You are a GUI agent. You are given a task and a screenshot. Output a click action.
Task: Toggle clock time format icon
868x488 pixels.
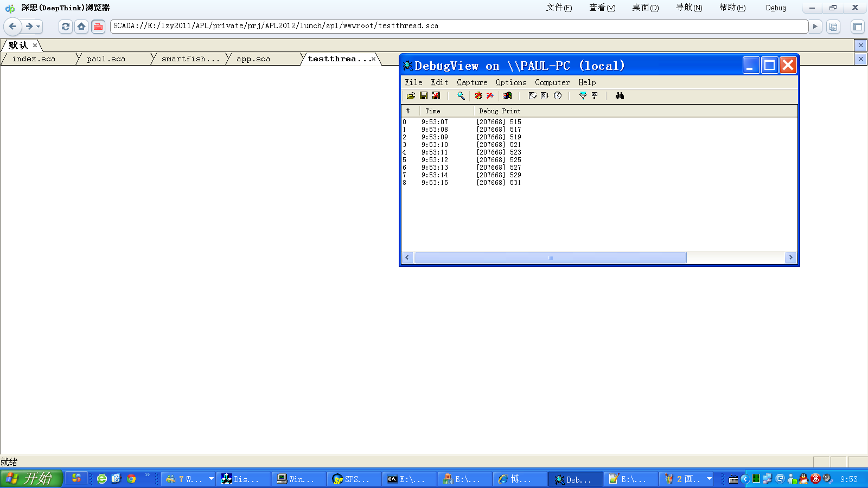558,96
